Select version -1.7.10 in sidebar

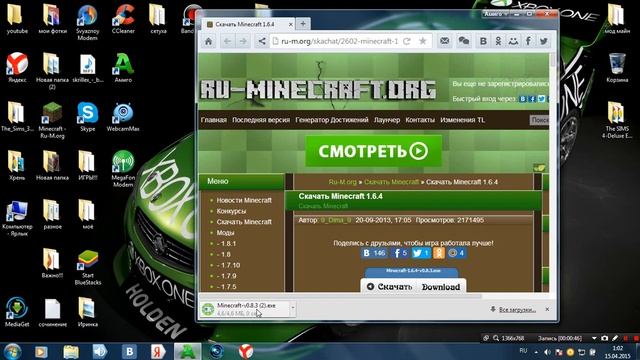coord(228,265)
